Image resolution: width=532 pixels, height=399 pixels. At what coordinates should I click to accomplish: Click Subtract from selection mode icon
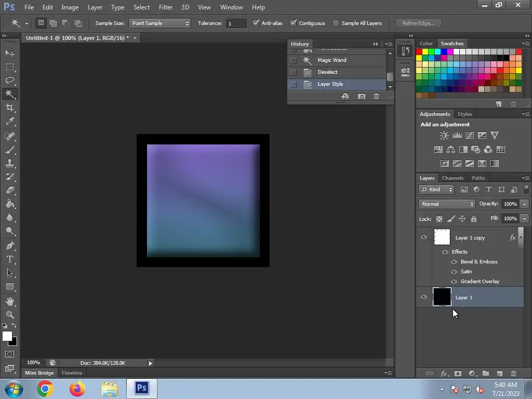pyautogui.click(x=65, y=23)
